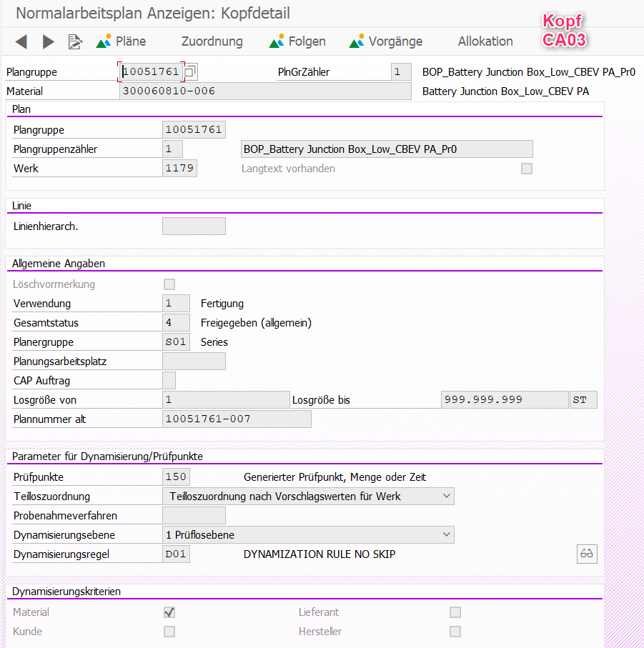
Task: Toggle the Material criterion checkbox
Action: tap(169, 612)
